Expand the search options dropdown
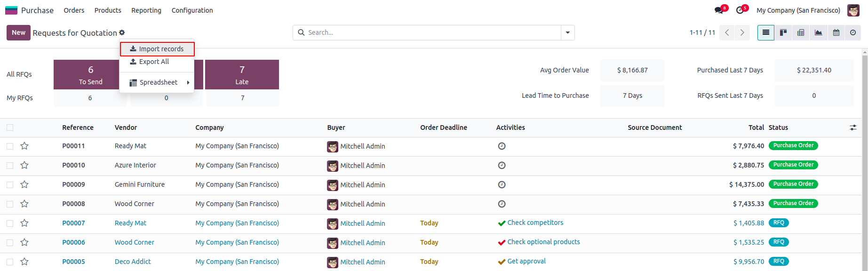The height and width of the screenshot is (271, 868). tap(567, 32)
